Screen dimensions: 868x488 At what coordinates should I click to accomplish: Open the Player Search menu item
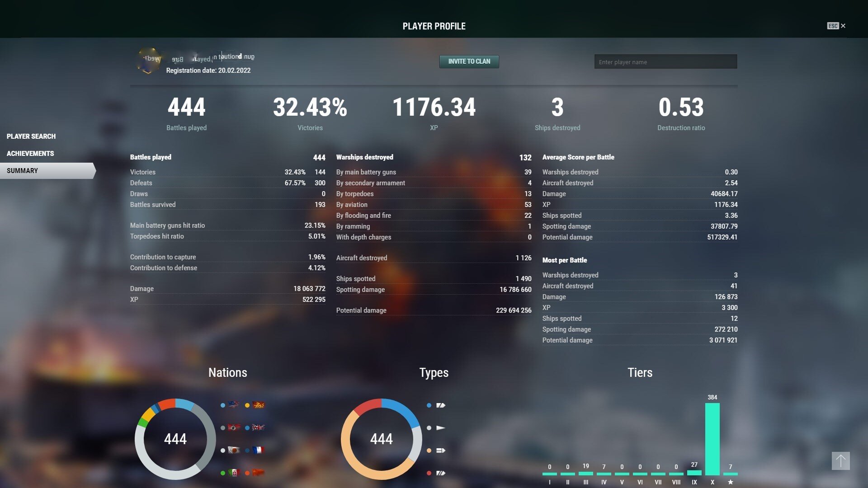pos(31,136)
